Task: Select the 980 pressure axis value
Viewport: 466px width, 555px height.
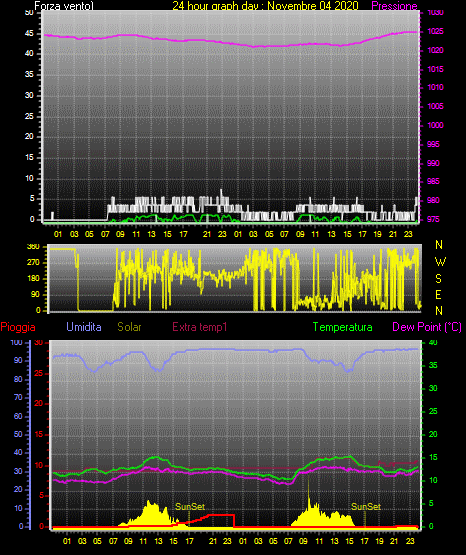Action: point(433,200)
